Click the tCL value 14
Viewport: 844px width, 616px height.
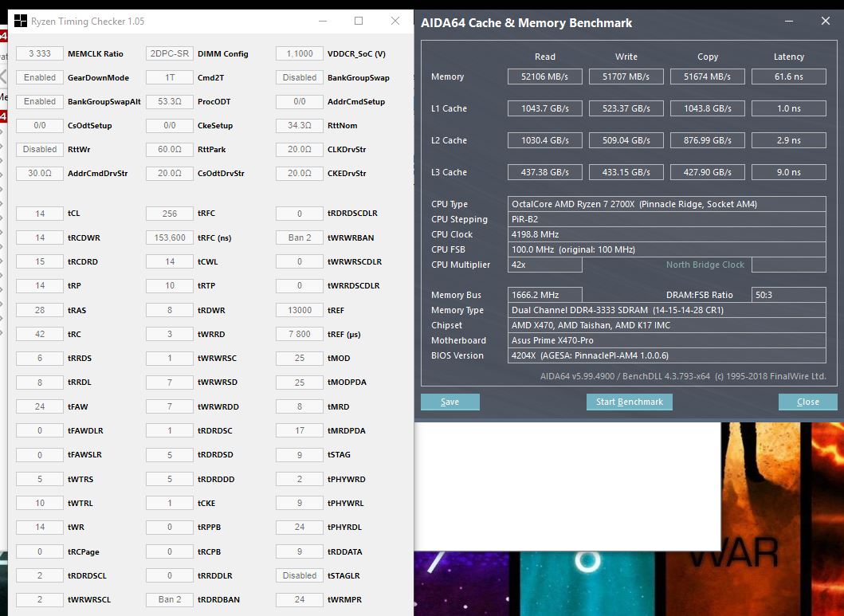[40, 214]
